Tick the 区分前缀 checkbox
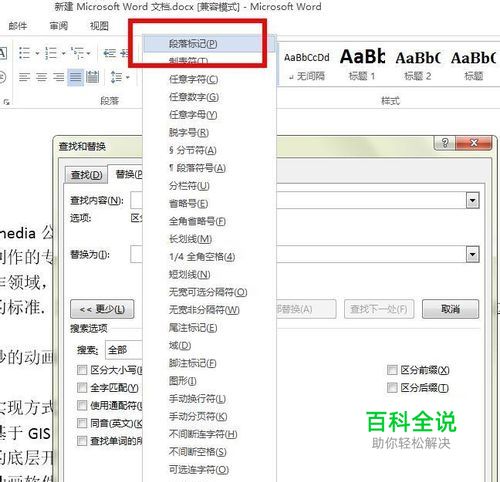This screenshot has width=500, height=482. [x=392, y=370]
